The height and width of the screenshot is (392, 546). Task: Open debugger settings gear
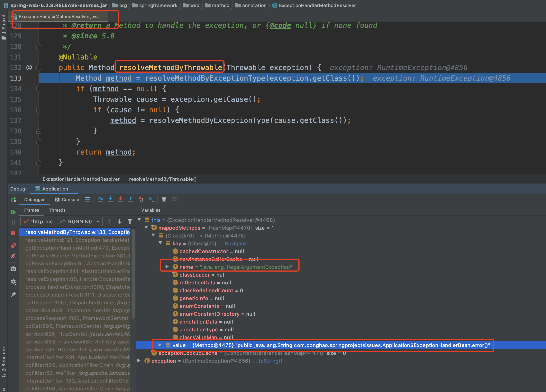coord(13,282)
